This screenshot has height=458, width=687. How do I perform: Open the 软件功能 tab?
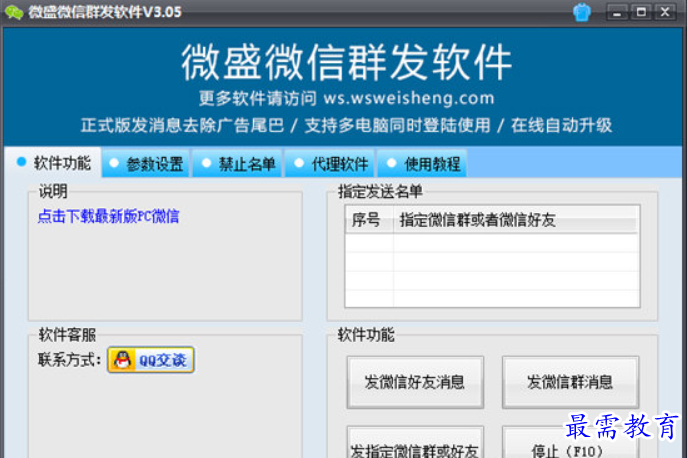pos(53,163)
